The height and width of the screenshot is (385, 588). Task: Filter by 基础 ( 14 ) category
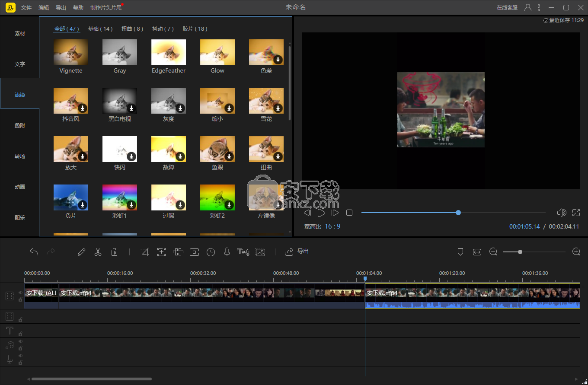(100, 29)
